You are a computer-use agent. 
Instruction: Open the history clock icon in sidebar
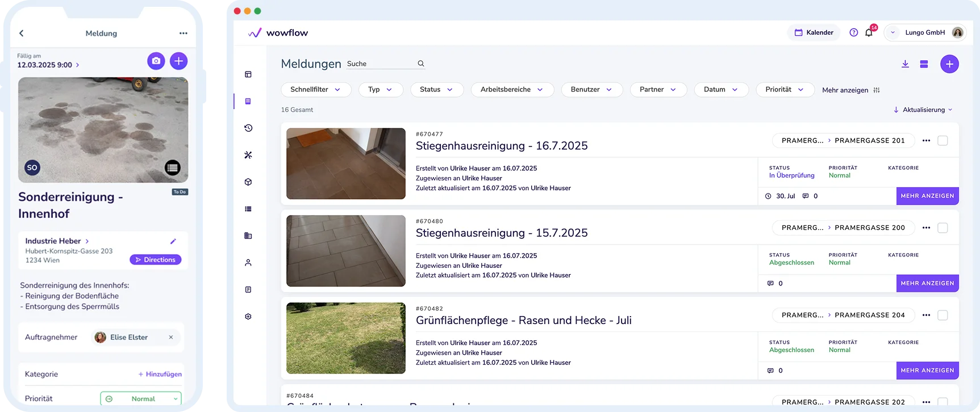248,128
